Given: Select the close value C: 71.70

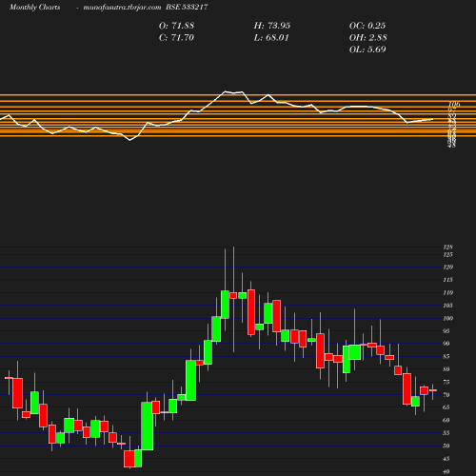Looking at the screenshot, I should [x=176, y=37].
